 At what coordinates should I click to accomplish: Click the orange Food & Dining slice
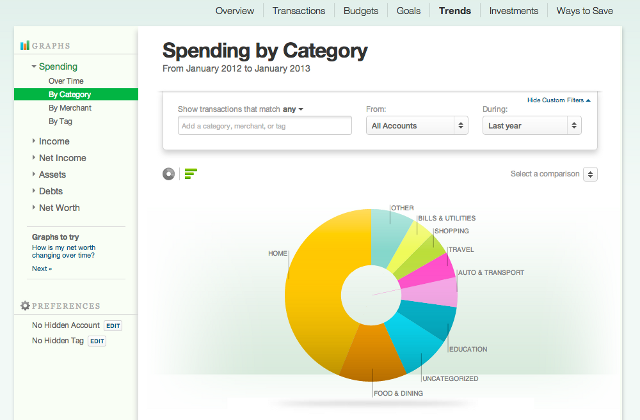[372, 351]
